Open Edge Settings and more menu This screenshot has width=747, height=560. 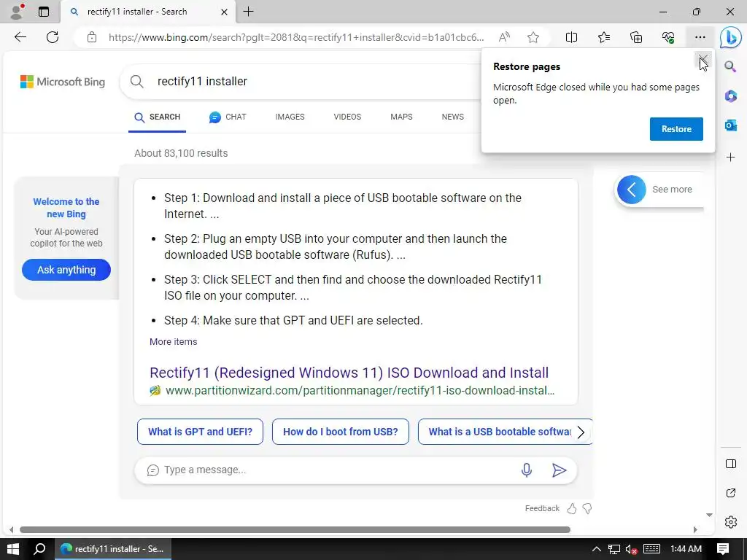click(x=700, y=37)
